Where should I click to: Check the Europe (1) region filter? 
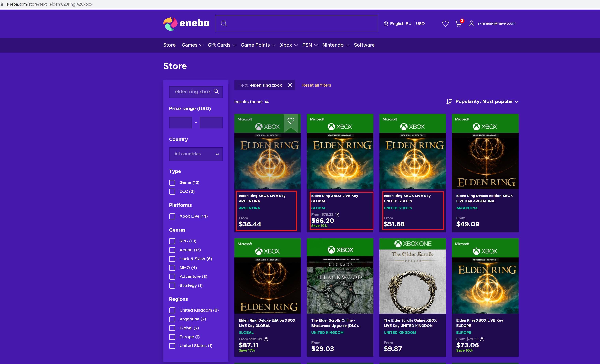pyautogui.click(x=172, y=337)
